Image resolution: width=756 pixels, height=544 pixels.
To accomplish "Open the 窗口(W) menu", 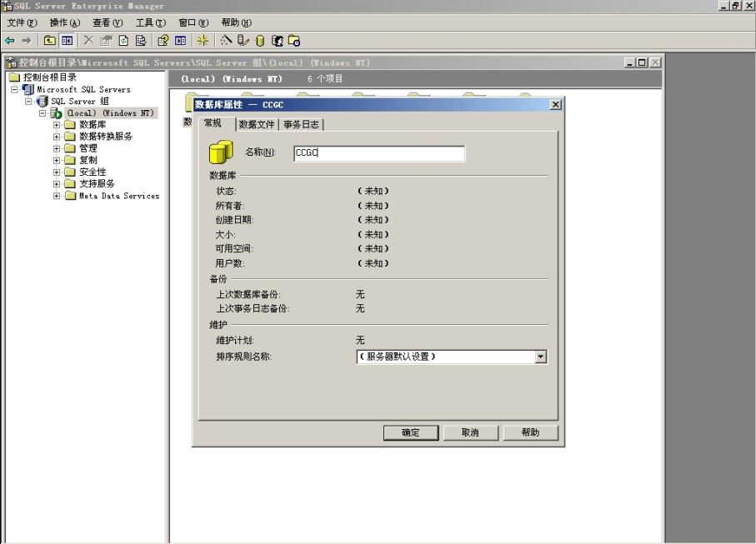I will pos(193,22).
